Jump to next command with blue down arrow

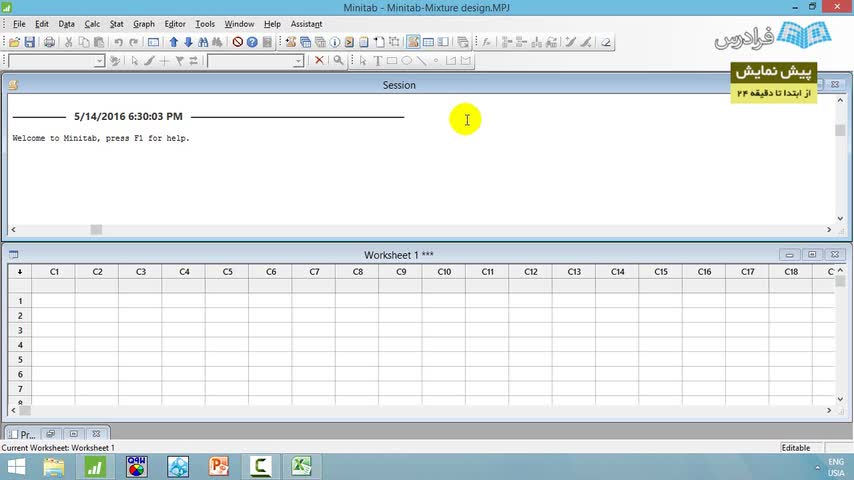188,42
